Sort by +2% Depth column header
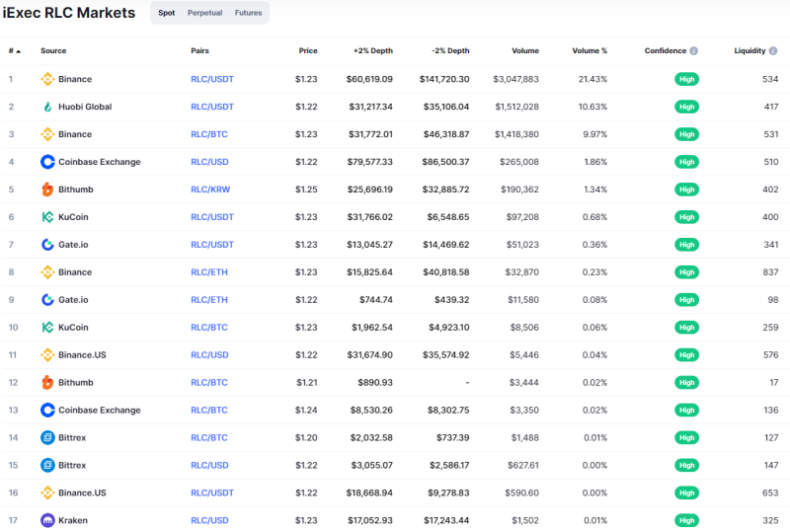 coord(373,51)
